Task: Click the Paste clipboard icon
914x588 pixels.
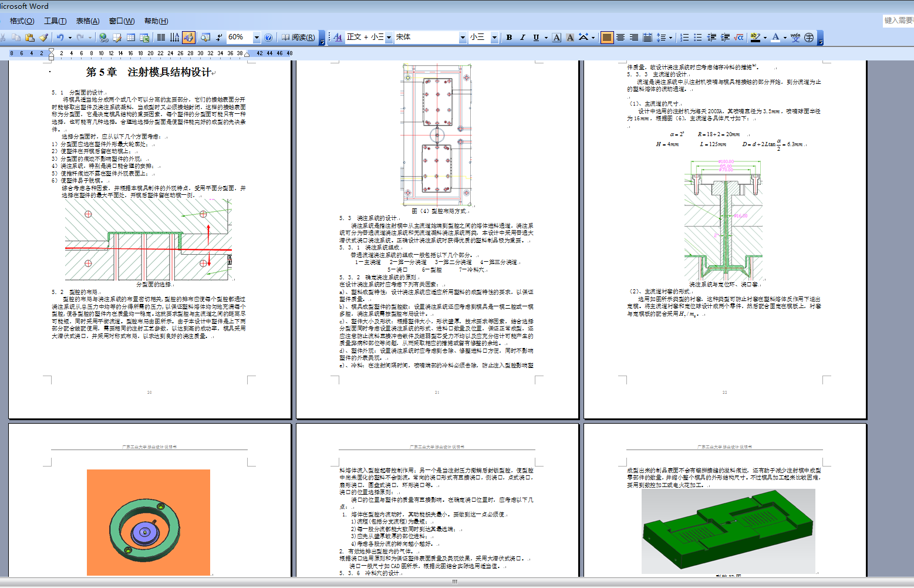Action: [x=30, y=38]
